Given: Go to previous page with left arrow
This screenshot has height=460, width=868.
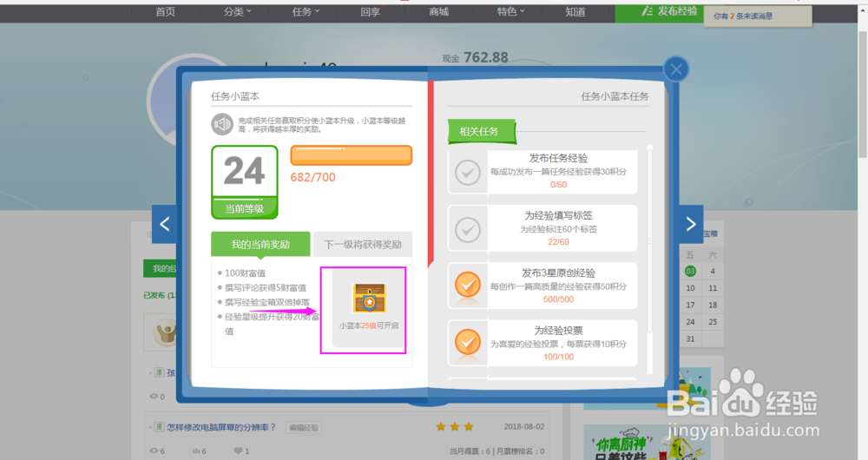Looking at the screenshot, I should tap(164, 224).
